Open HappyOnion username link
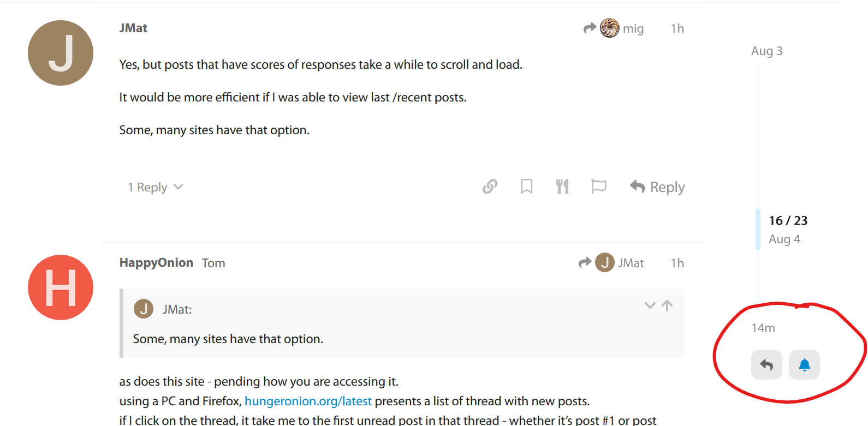Image resolution: width=868 pixels, height=426 pixels. click(x=156, y=262)
